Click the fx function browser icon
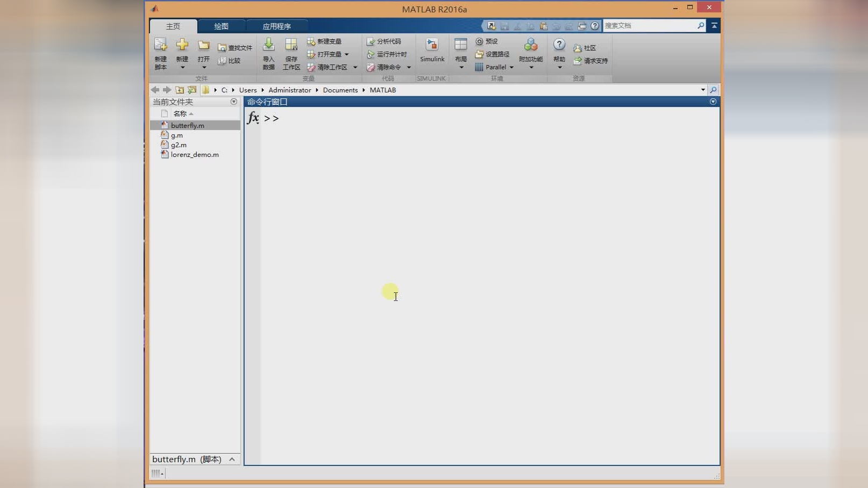The height and width of the screenshot is (488, 868). (253, 118)
